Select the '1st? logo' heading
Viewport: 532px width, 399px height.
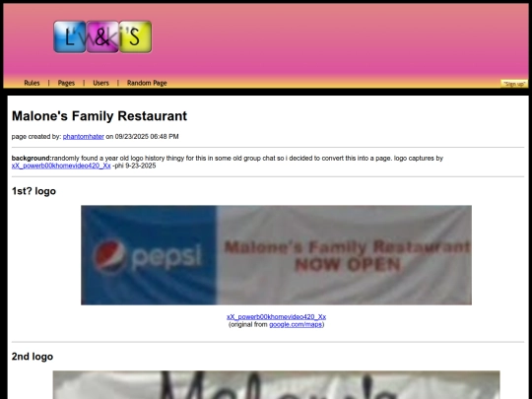(33, 191)
